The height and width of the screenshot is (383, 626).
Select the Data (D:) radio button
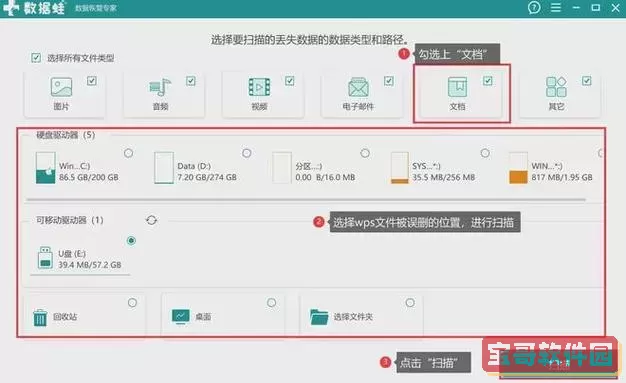pos(247,153)
